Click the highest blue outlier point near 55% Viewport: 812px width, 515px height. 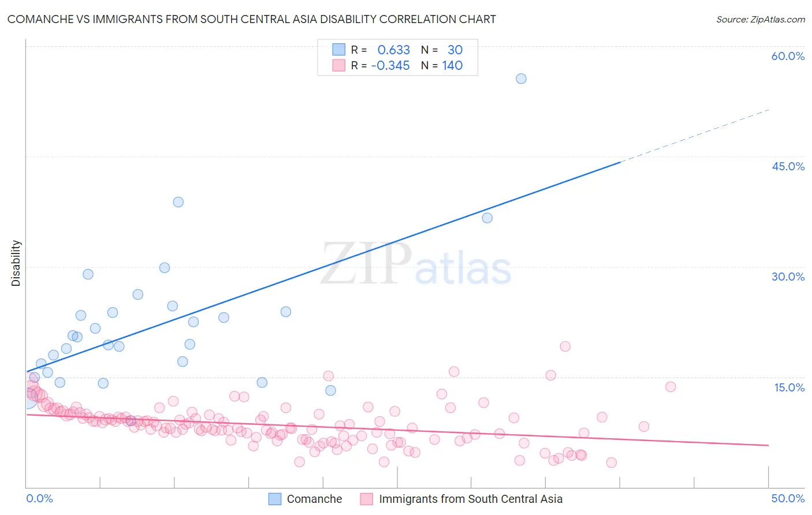(521, 79)
